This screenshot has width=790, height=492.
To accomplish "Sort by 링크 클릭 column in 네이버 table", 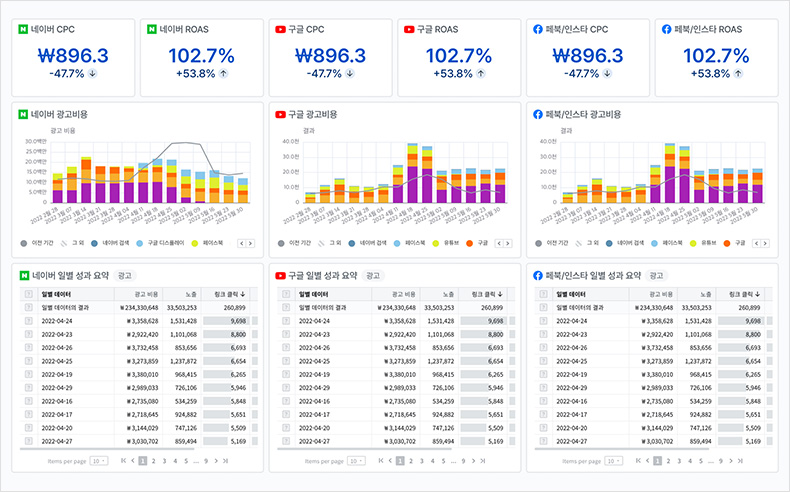I will (225, 294).
